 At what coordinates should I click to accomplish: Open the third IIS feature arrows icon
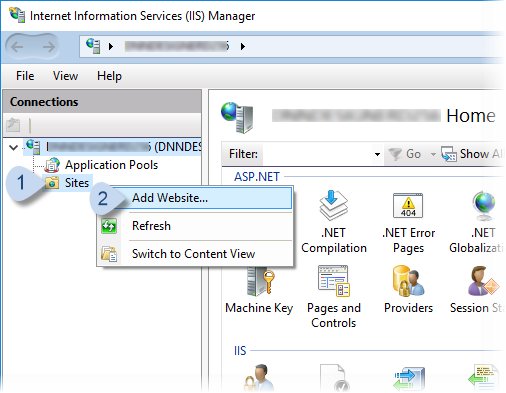(408, 379)
